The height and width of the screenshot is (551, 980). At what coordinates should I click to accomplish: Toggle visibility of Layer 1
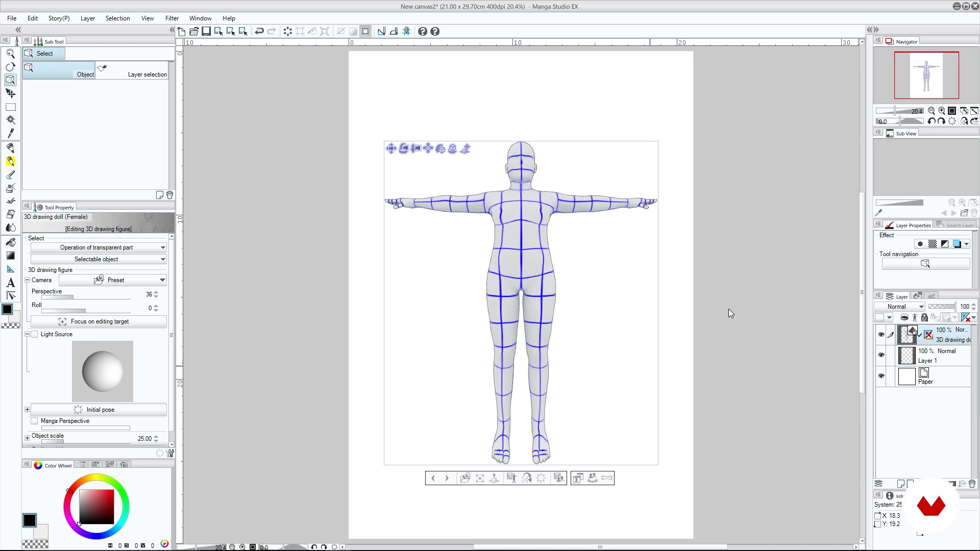[x=881, y=355]
